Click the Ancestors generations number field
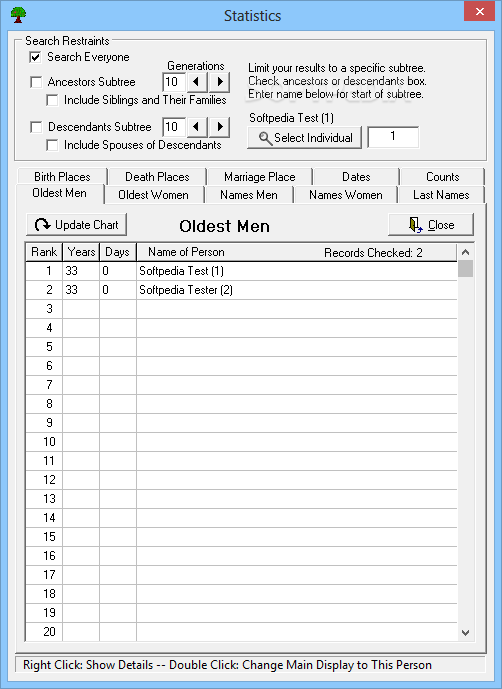Screen dimensions: 502x689 pyautogui.click(x=174, y=82)
